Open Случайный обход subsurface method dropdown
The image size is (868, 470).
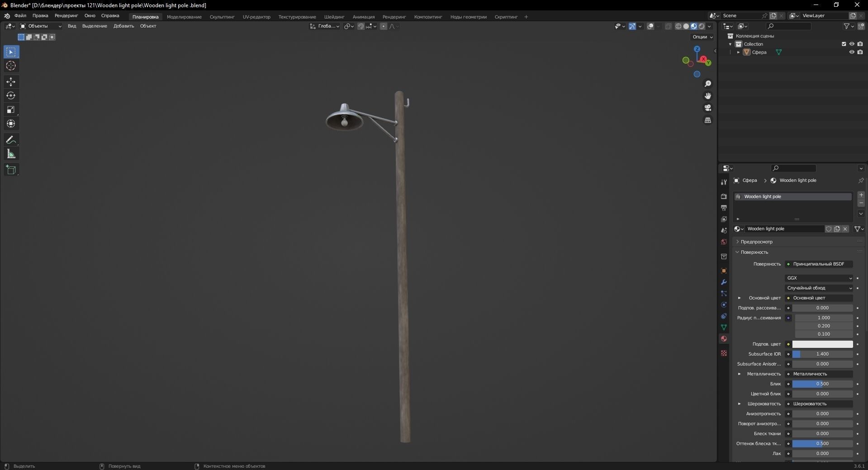(x=819, y=288)
